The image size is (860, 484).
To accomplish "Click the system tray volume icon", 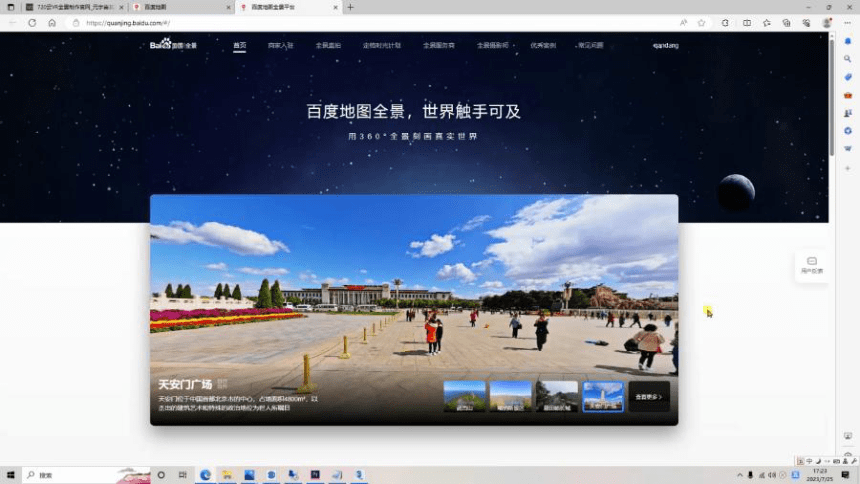I will [x=772, y=475].
